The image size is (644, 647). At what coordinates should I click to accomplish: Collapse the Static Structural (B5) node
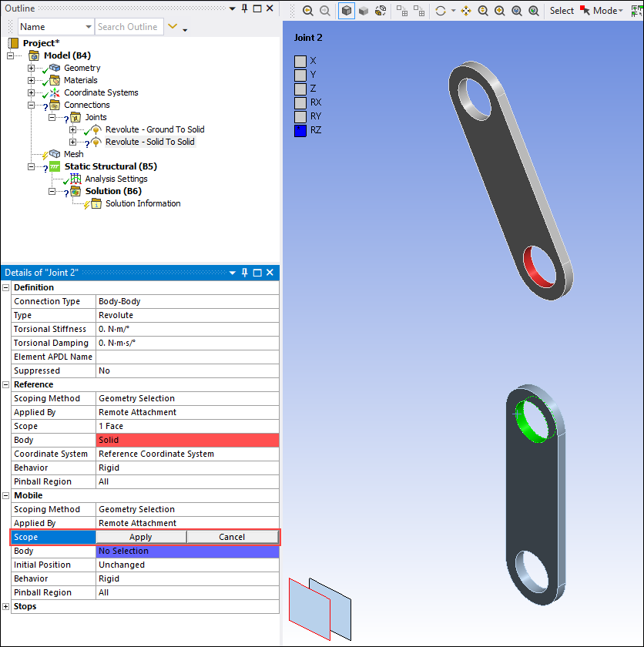tap(31, 166)
